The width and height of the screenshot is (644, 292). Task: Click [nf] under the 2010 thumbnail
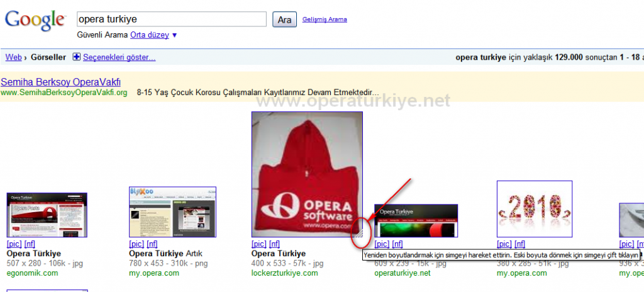pyautogui.click(x=520, y=244)
